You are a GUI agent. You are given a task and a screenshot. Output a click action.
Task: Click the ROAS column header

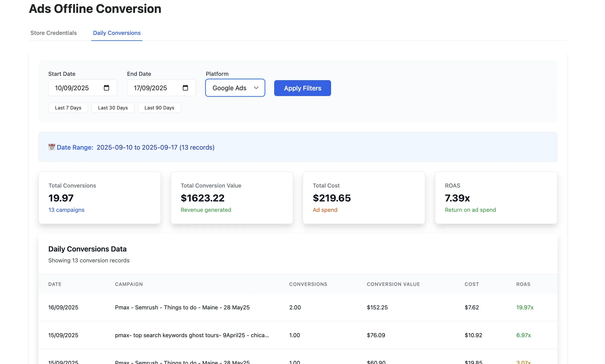click(x=523, y=284)
